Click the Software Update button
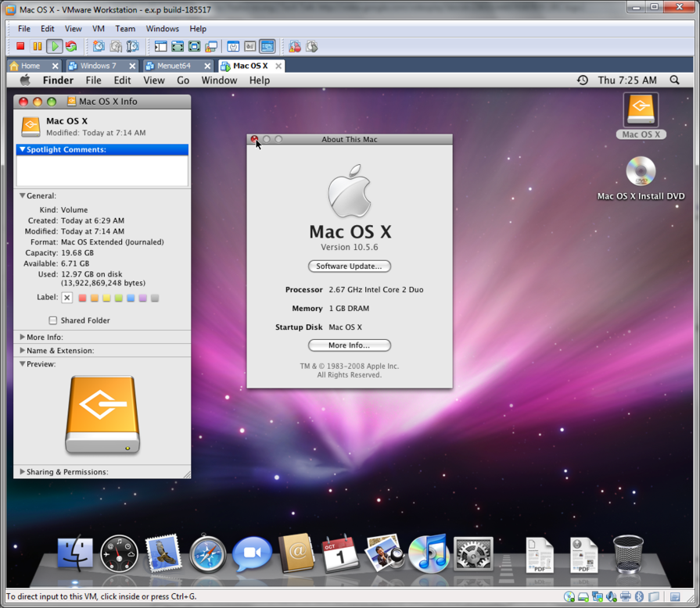Viewport: 700px width, 608px height. point(349,266)
